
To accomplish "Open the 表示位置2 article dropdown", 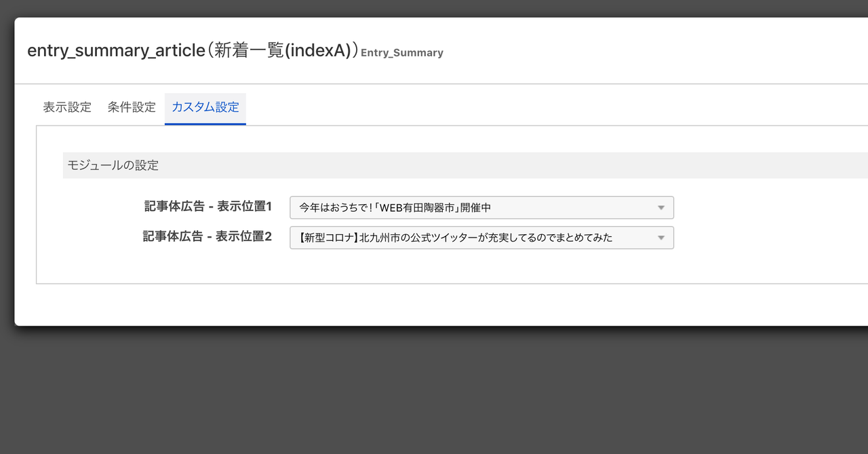I will point(481,238).
